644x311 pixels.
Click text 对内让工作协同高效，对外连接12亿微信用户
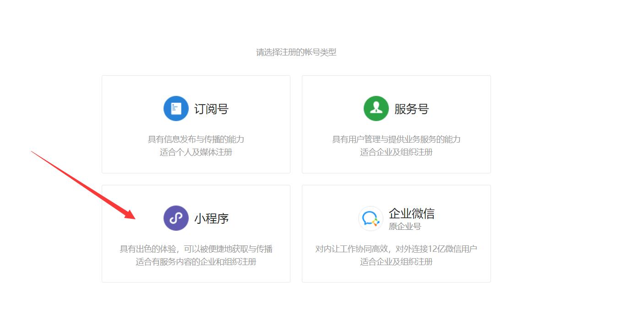click(x=396, y=249)
